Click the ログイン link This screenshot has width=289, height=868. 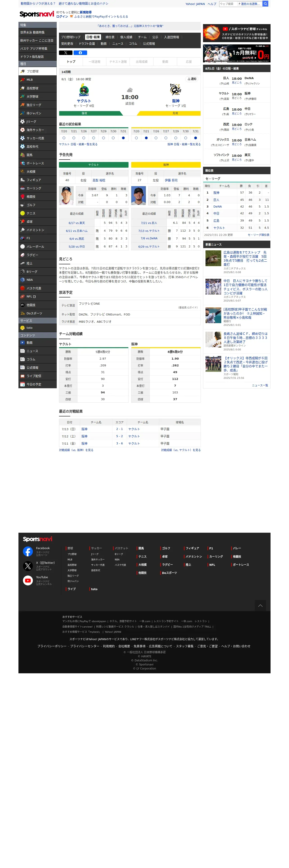pos(62,16)
